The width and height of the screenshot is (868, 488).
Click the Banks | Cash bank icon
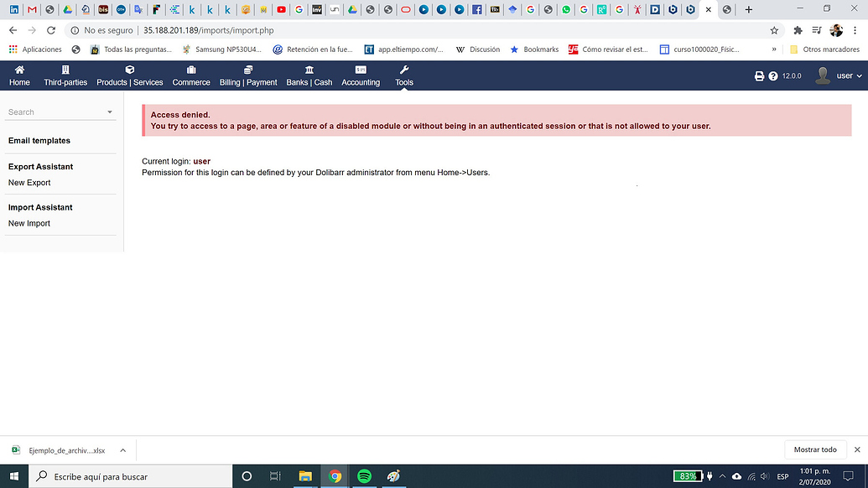pyautogui.click(x=309, y=70)
